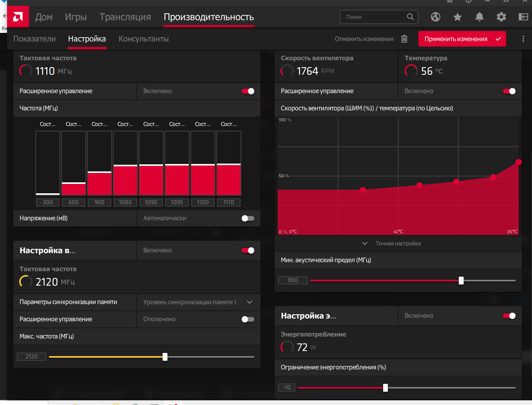The image size is (532, 405).
Task: Select the Производительность tab
Action: [209, 17]
